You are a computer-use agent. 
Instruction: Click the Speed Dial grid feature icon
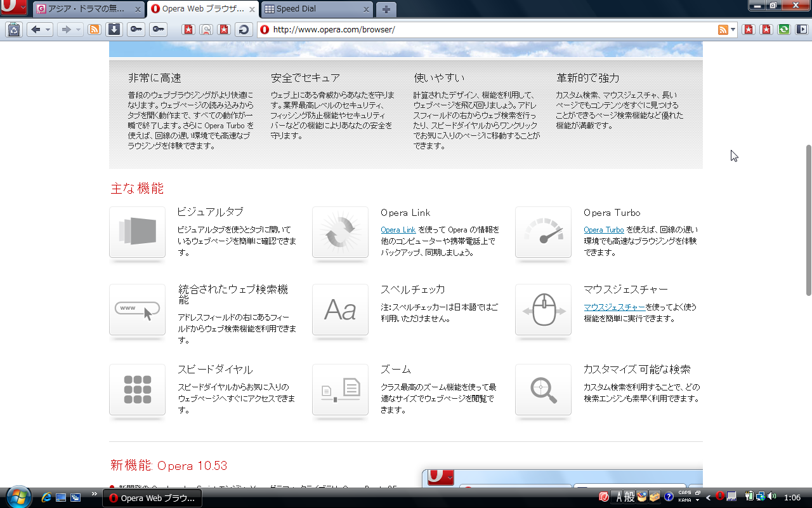coord(137,389)
